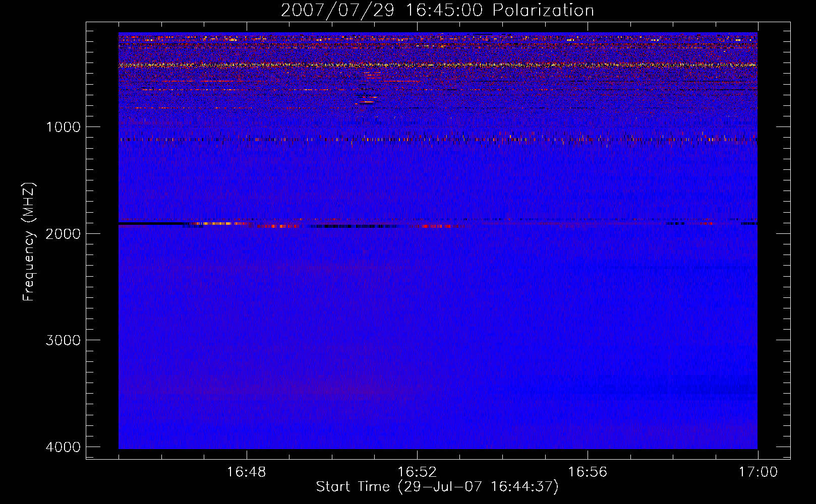This screenshot has width=816, height=504.
Task: Click the 2000 frequency tick label
Action: (64, 233)
